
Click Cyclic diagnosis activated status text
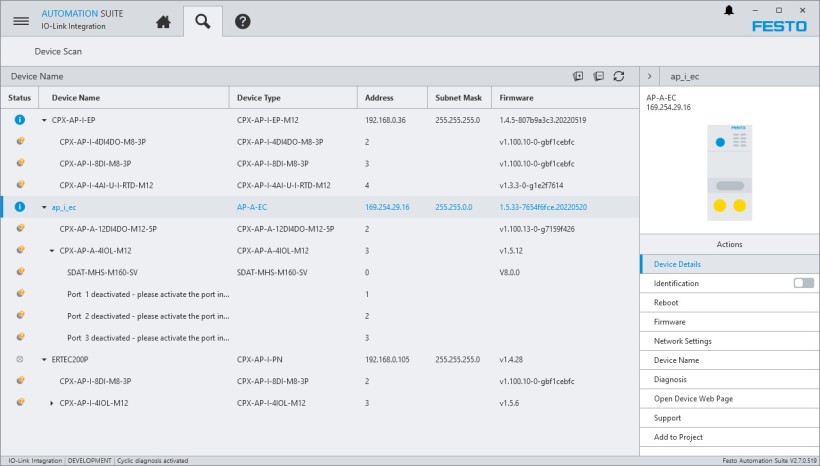[x=153, y=461]
